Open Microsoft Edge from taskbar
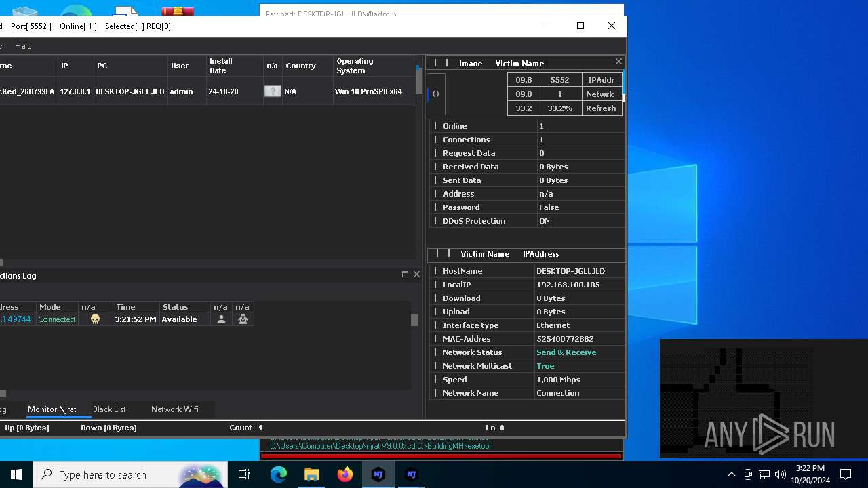This screenshot has height=488, width=868. pos(279,474)
